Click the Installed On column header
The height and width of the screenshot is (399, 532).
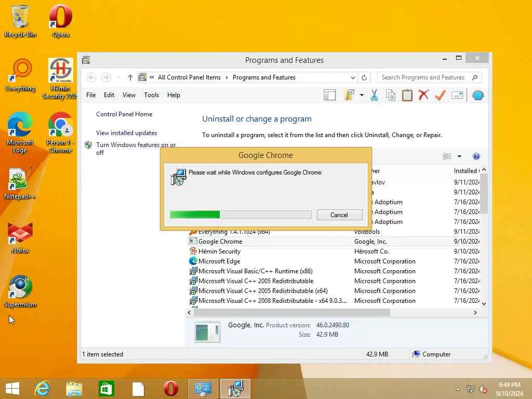pyautogui.click(x=467, y=171)
